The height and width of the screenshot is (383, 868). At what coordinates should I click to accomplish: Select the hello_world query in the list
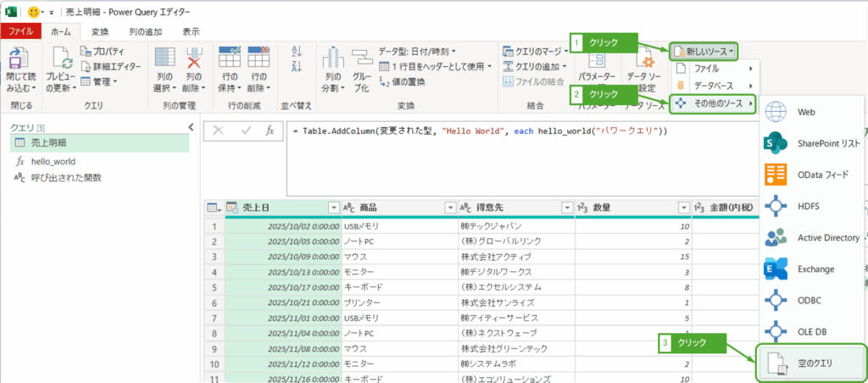[x=54, y=160]
